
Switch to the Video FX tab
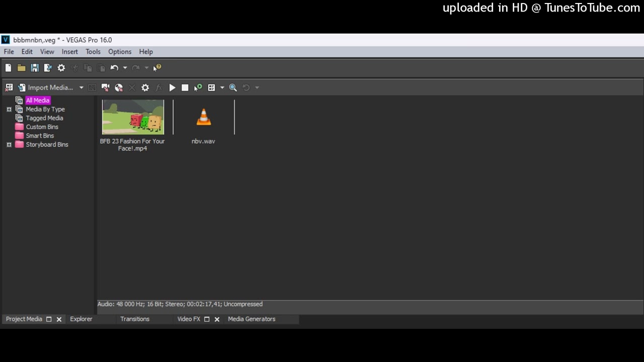pos(189,319)
